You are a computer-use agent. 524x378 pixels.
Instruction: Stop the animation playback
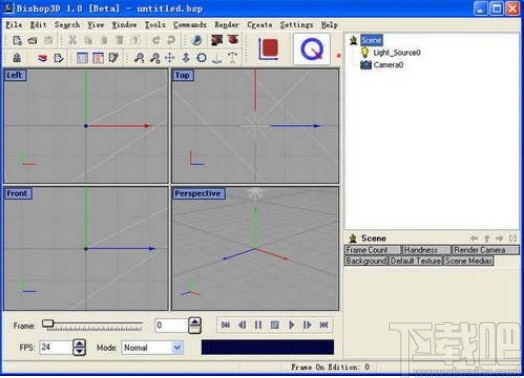(x=275, y=325)
